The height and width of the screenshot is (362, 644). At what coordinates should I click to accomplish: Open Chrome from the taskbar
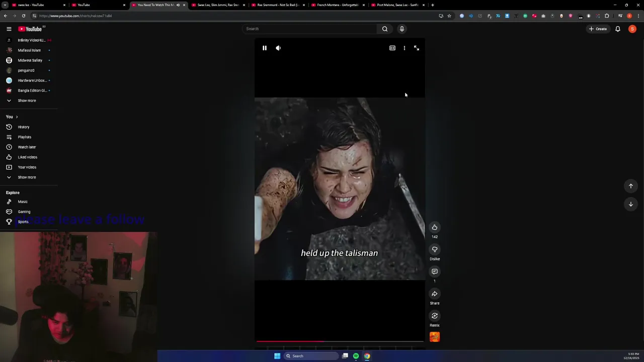coord(367,356)
